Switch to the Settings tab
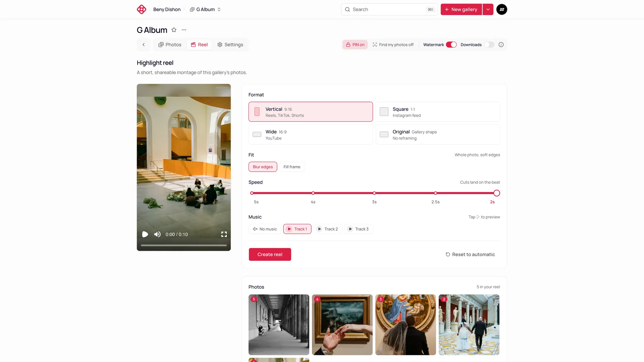The width and height of the screenshot is (644, 362). [230, 45]
